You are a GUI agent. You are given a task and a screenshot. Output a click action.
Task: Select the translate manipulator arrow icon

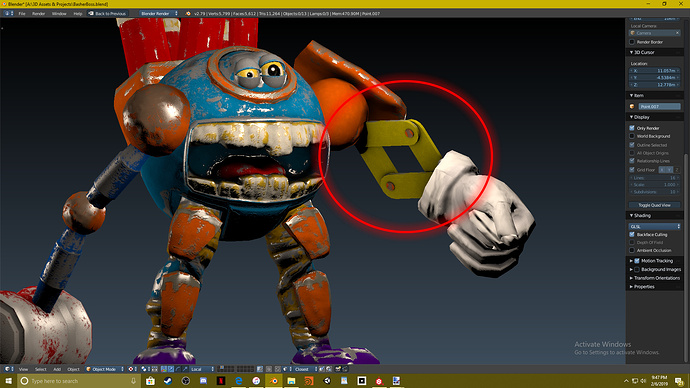pyautogui.click(x=171, y=369)
